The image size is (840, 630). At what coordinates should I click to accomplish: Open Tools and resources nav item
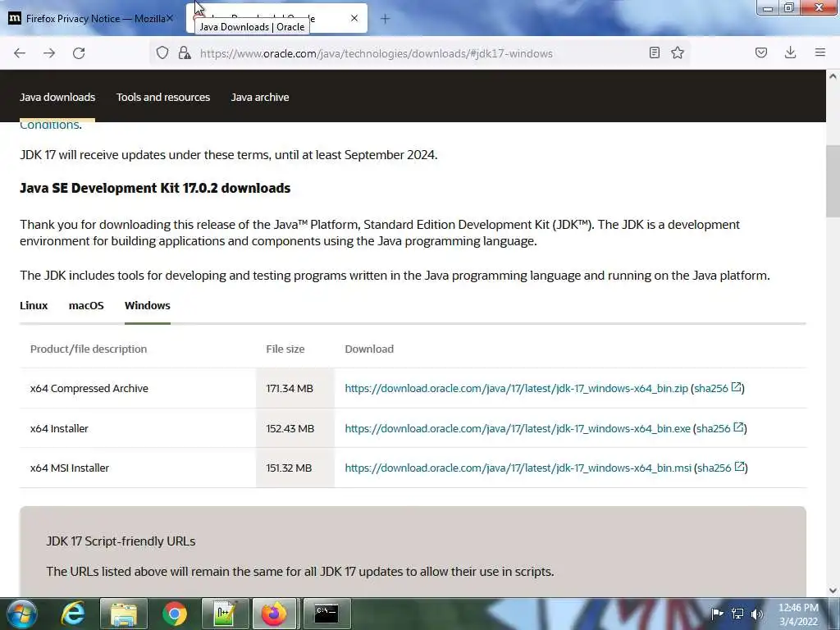pyautogui.click(x=163, y=97)
